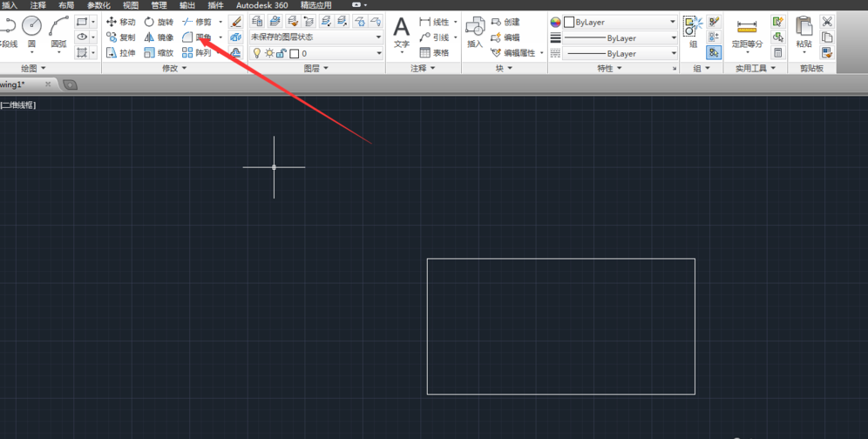Select the Ellipse drawing tool icon
The height and width of the screenshot is (439, 868).
tap(82, 37)
